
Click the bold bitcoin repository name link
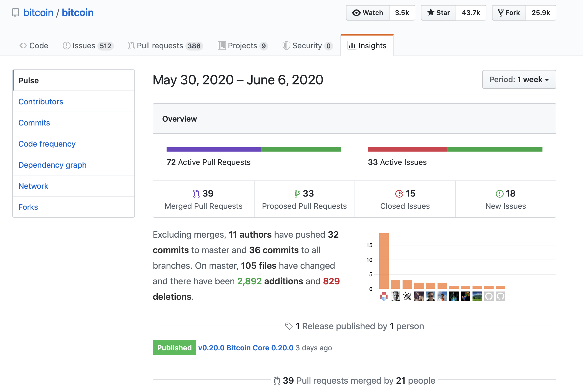click(77, 13)
